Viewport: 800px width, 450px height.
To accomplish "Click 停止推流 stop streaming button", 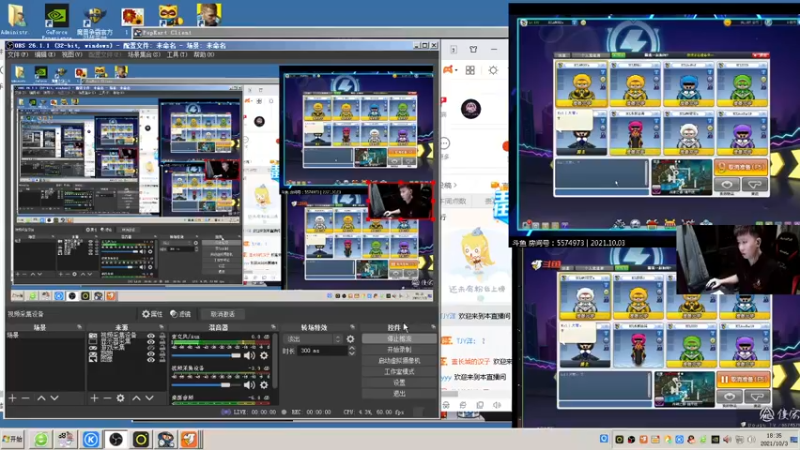I will point(399,339).
